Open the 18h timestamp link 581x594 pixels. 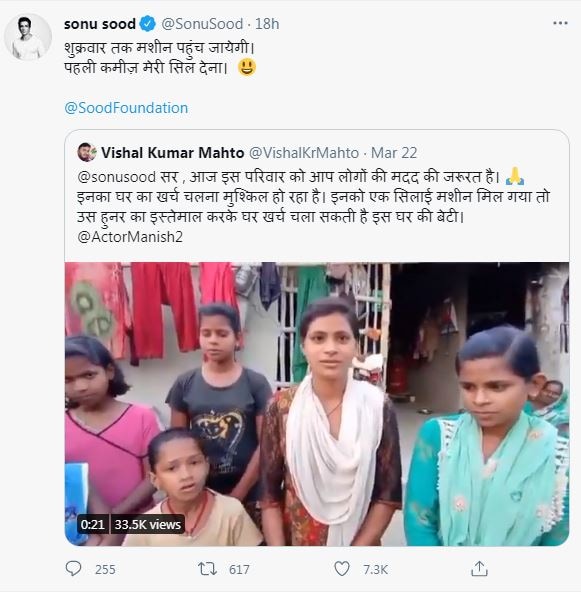(267, 24)
